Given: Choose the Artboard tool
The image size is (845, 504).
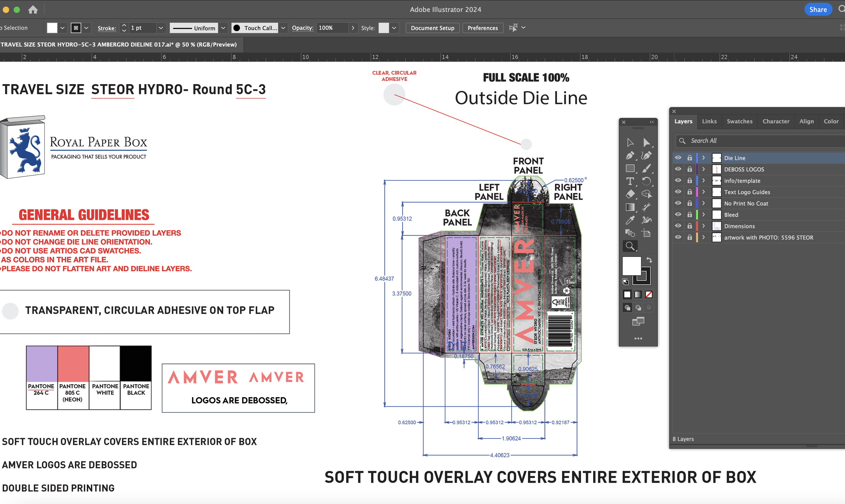Looking at the screenshot, I should 646,233.
